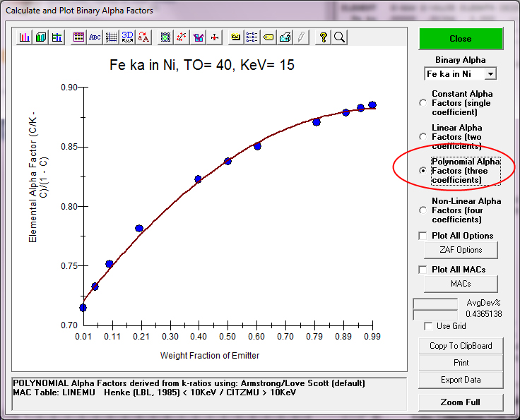This screenshot has width=520, height=420.
Task: Open the font settings icon
Action: click(x=144, y=37)
